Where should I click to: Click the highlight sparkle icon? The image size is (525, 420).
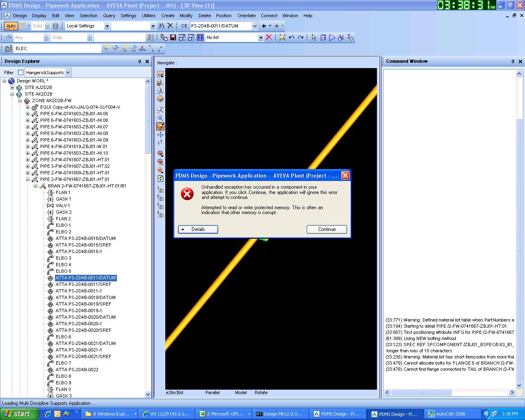(282, 37)
